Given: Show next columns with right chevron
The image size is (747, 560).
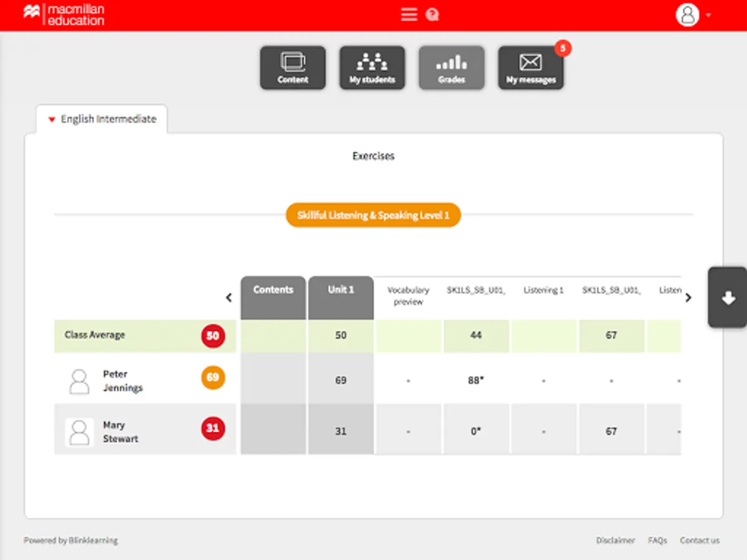Looking at the screenshot, I should [x=688, y=297].
